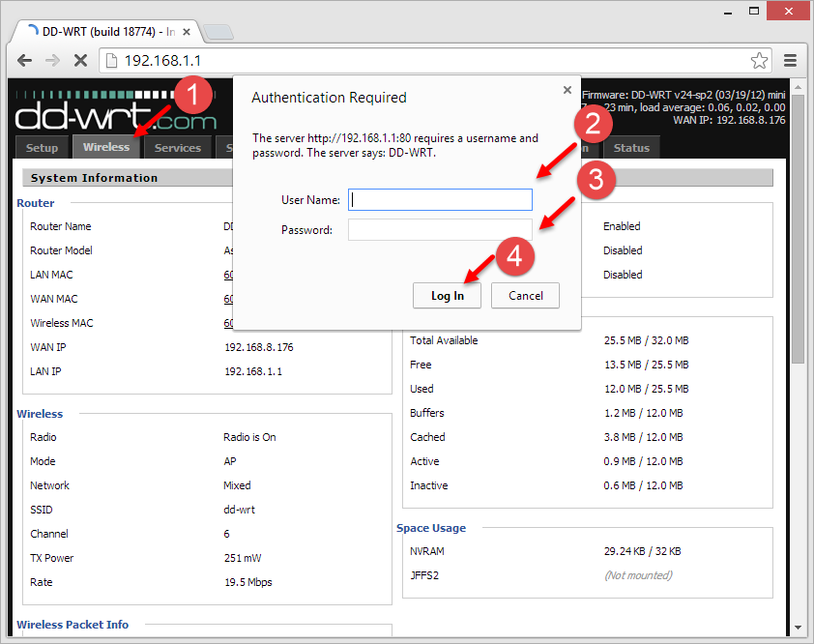Click NVRAM value 29.24 KB / 32 KB
Image resolution: width=814 pixels, height=644 pixels.
(x=642, y=551)
